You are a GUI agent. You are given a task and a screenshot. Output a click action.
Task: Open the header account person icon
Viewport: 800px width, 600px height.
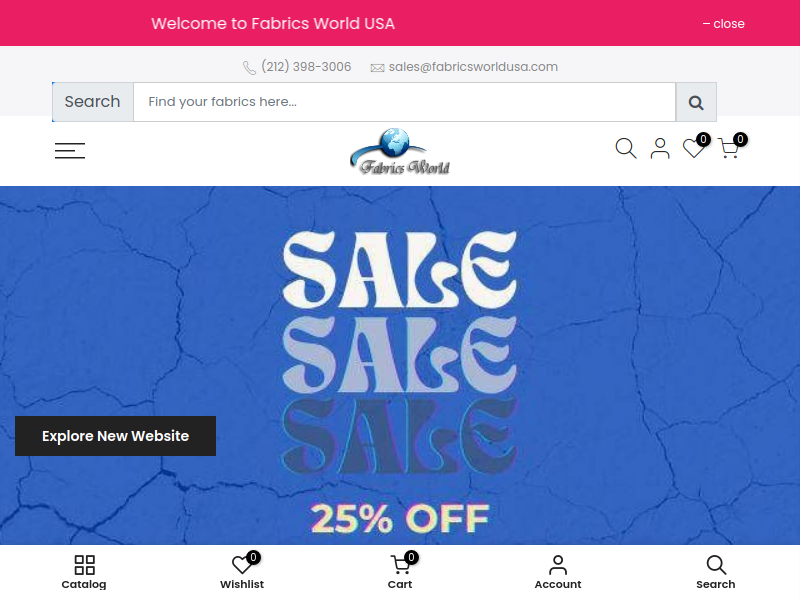660,148
